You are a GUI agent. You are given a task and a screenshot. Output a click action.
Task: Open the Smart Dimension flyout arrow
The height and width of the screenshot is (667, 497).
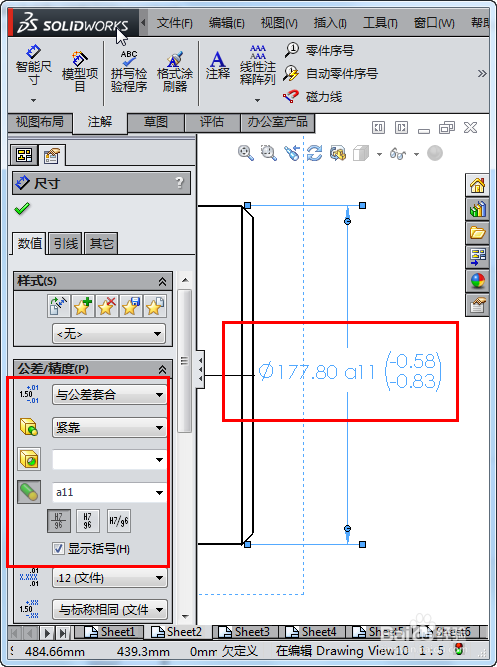pos(33,101)
